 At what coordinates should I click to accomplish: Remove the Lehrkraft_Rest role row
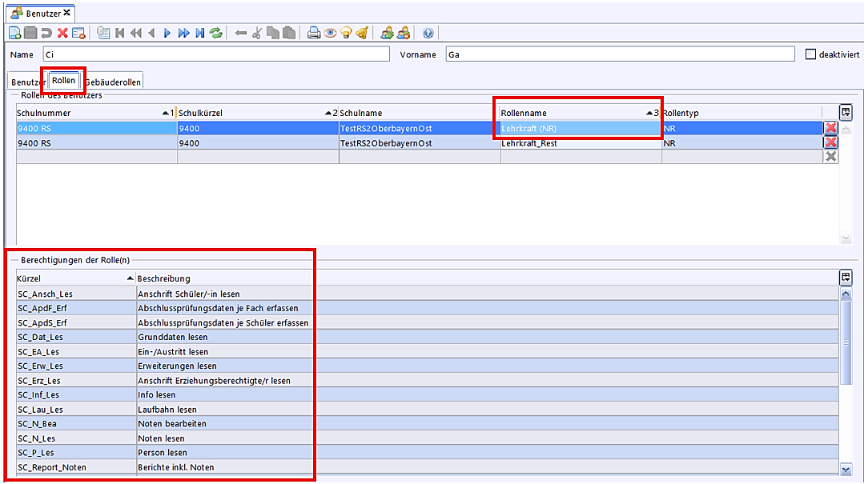831,142
